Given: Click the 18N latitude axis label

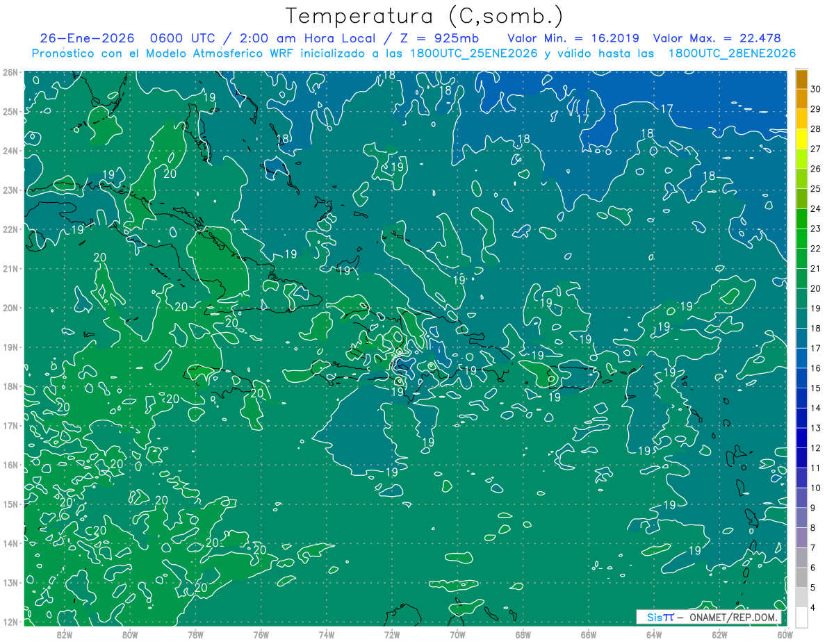Looking at the screenshot, I should pyautogui.click(x=10, y=386).
